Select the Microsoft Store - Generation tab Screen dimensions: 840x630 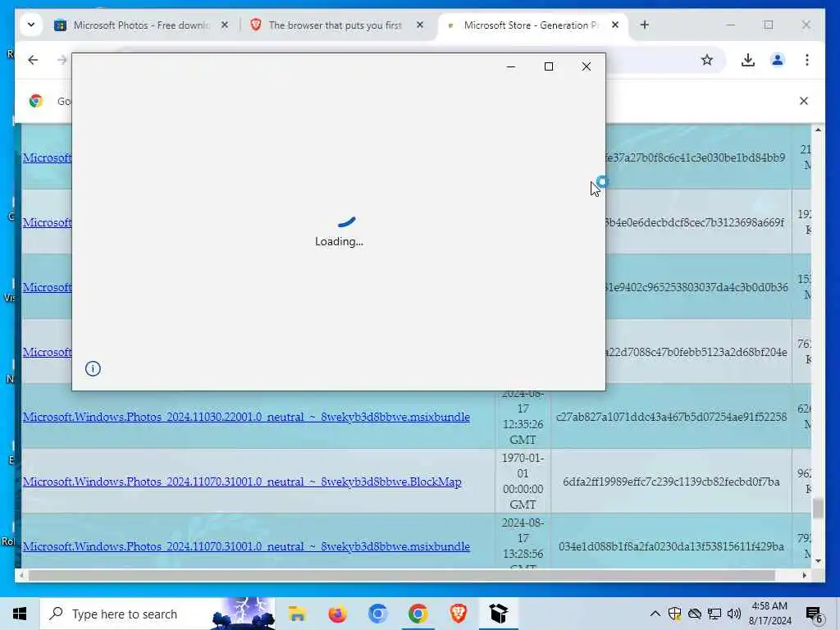click(531, 25)
